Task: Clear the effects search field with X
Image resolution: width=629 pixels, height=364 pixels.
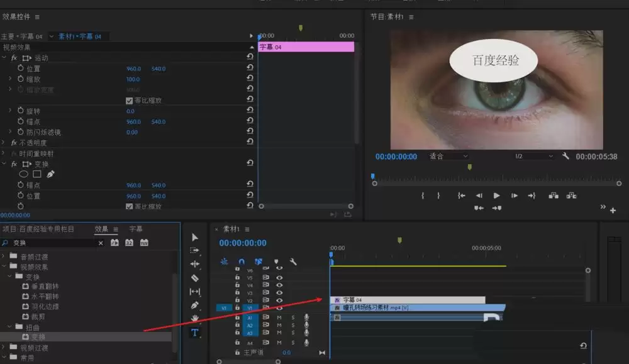Action: 101,243
